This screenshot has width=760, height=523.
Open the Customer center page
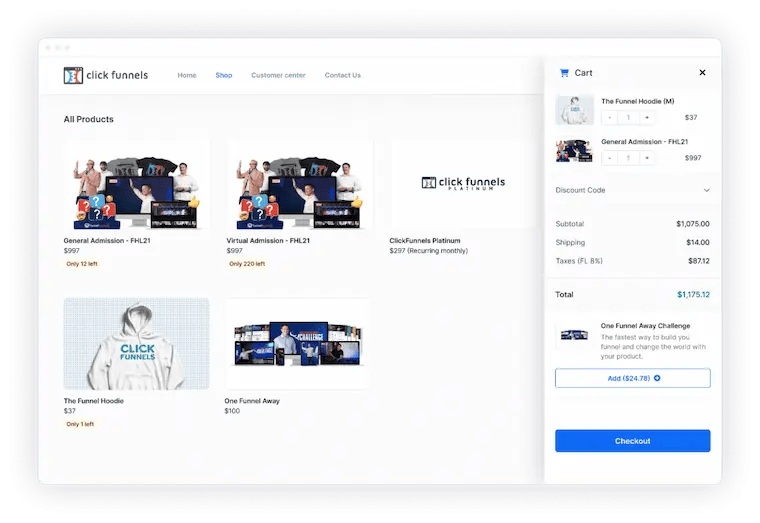coord(278,75)
